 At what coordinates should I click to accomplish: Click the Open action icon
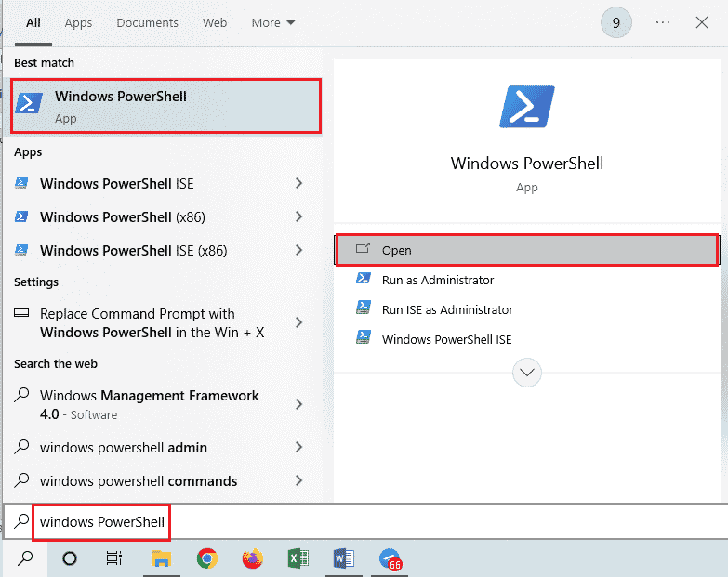click(363, 249)
